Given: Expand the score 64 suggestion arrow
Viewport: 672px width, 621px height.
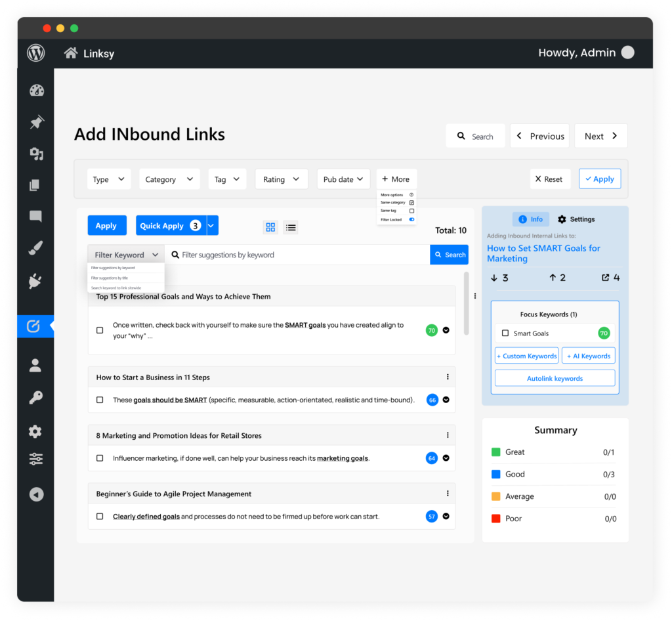Looking at the screenshot, I should 446,458.
